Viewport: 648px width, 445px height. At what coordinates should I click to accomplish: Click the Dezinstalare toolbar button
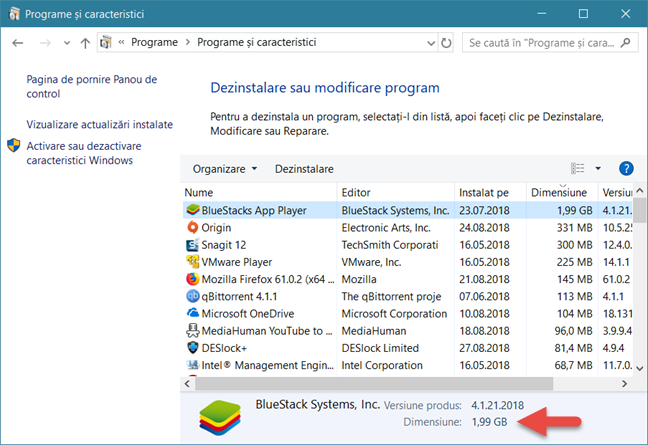pyautogui.click(x=304, y=169)
